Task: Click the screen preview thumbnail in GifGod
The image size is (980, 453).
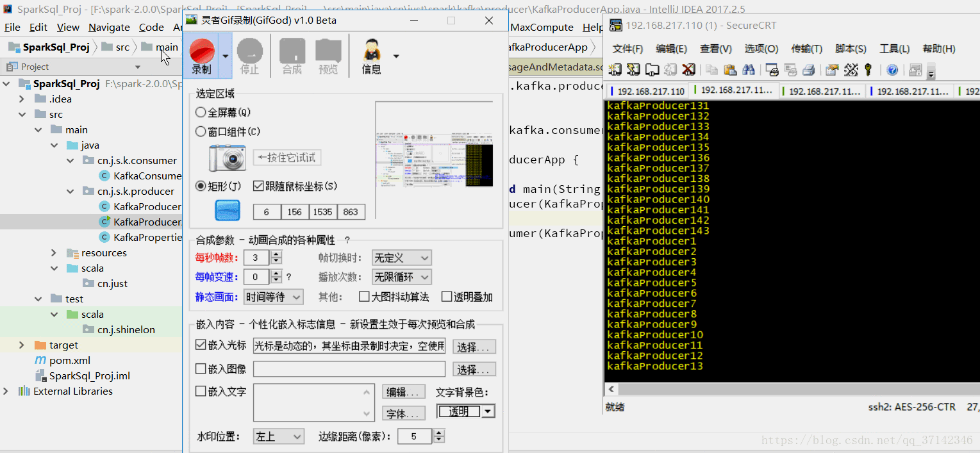Action: [435, 160]
